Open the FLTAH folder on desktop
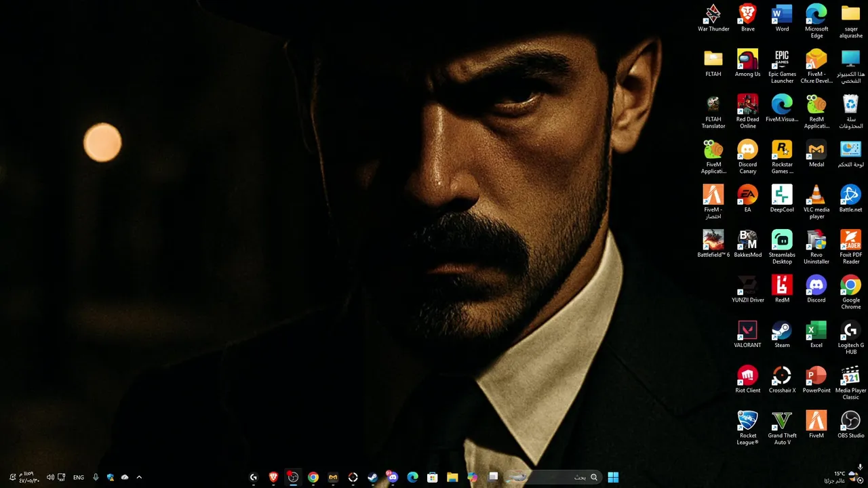The width and height of the screenshot is (868, 488). (x=713, y=63)
